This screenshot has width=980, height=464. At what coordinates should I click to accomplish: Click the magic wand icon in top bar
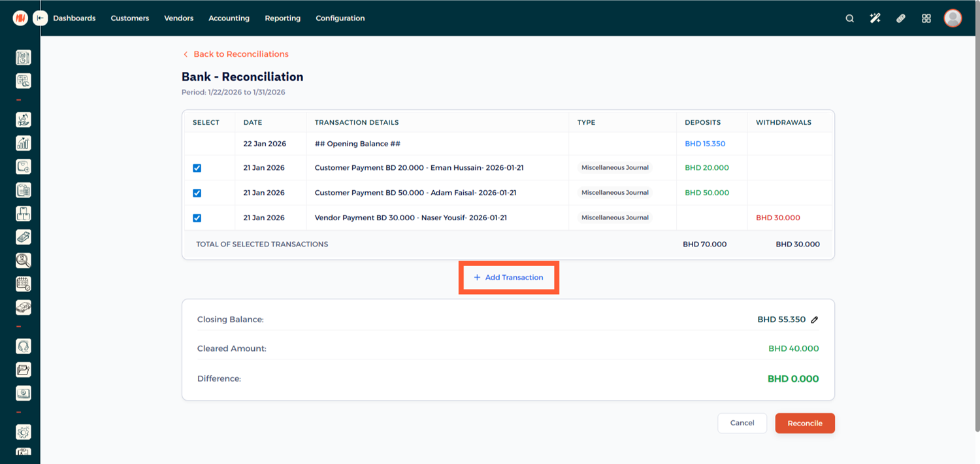[875, 18]
